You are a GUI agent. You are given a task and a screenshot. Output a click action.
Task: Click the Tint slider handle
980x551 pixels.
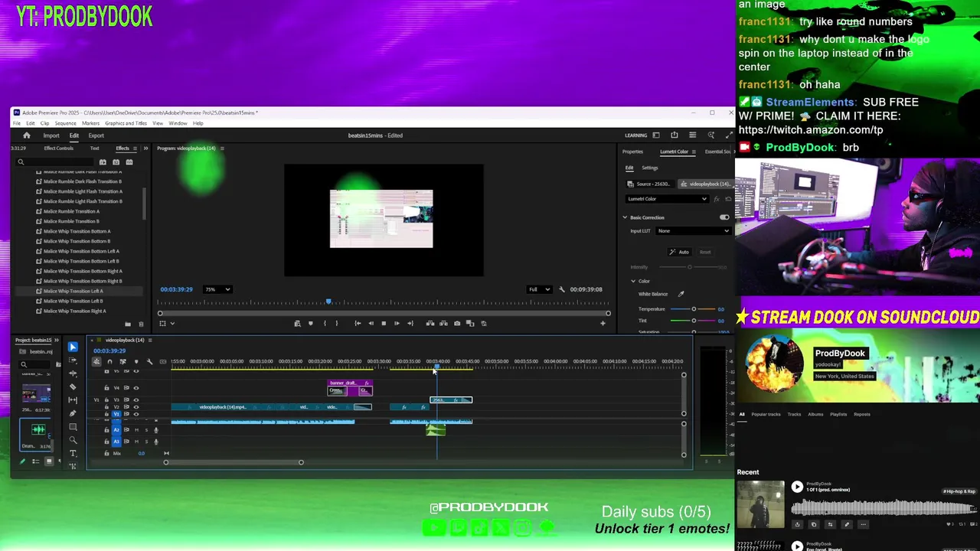pyautogui.click(x=694, y=321)
